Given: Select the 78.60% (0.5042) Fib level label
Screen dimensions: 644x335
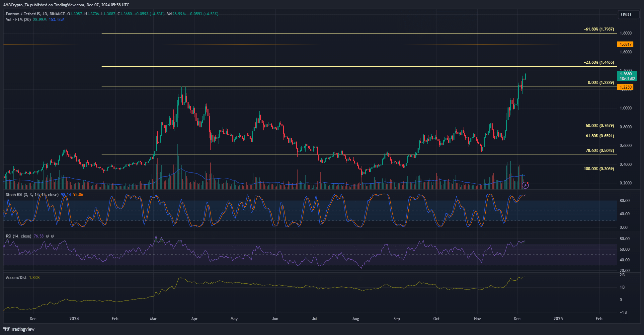Looking at the screenshot, I should (600, 151).
